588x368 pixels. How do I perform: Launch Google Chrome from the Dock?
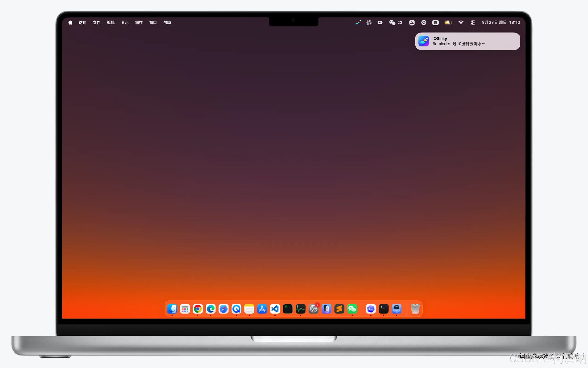(x=198, y=309)
